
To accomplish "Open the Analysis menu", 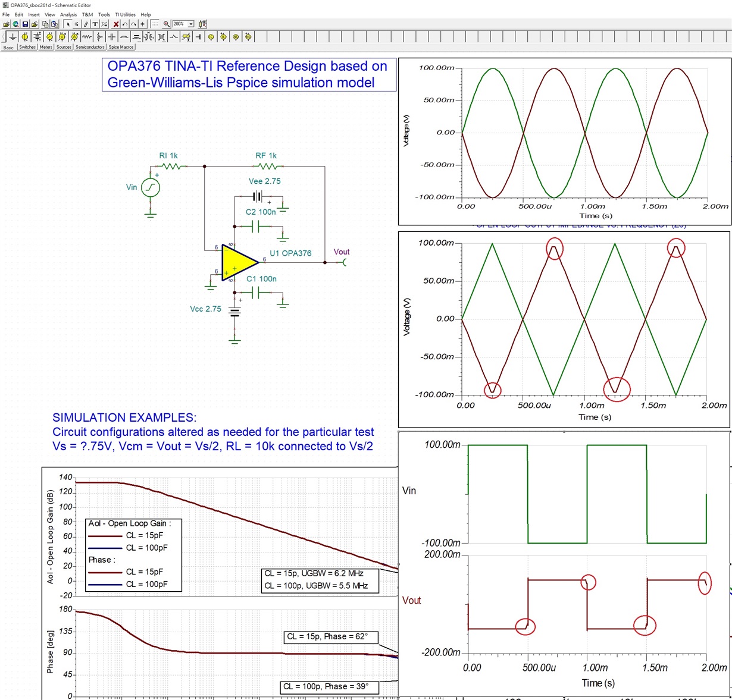I will [68, 14].
